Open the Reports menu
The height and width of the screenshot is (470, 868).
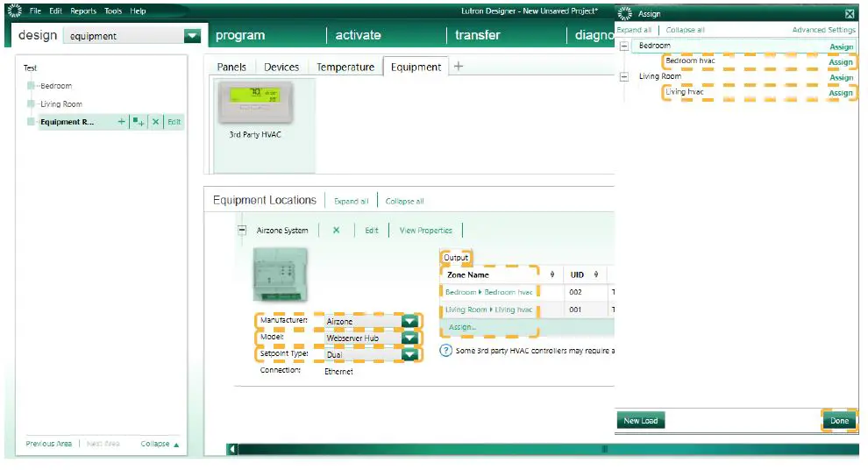(x=83, y=11)
